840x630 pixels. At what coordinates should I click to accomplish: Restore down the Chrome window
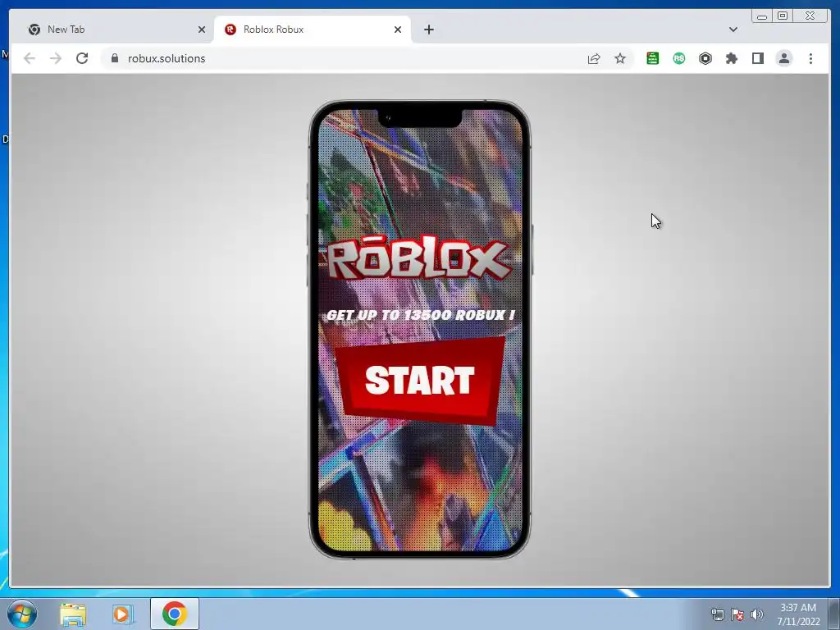783,16
